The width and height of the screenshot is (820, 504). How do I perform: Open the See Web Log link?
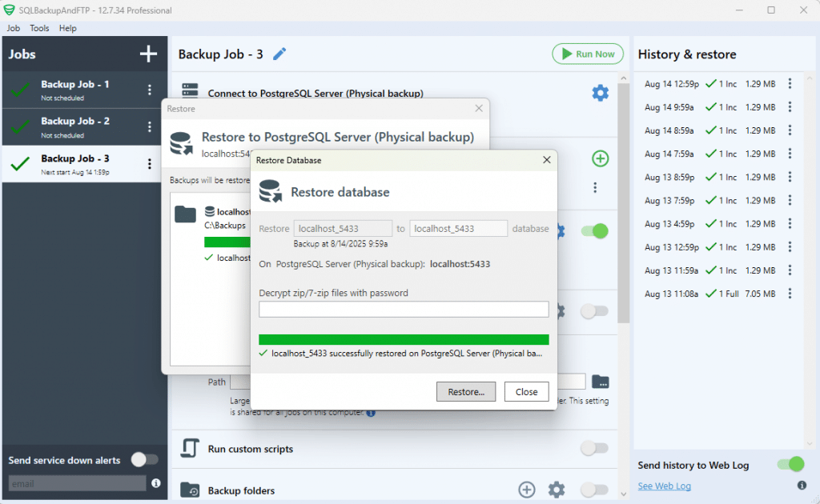pos(664,486)
